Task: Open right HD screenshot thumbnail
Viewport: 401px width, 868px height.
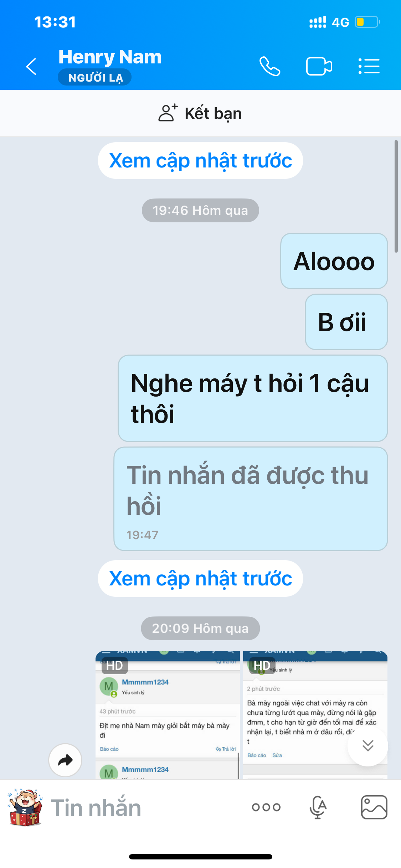Action: click(x=315, y=715)
